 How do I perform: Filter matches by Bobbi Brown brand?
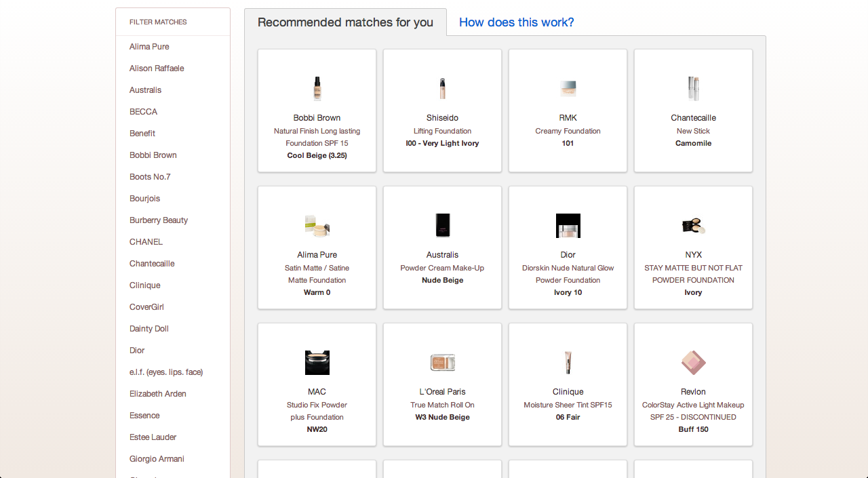(x=153, y=155)
